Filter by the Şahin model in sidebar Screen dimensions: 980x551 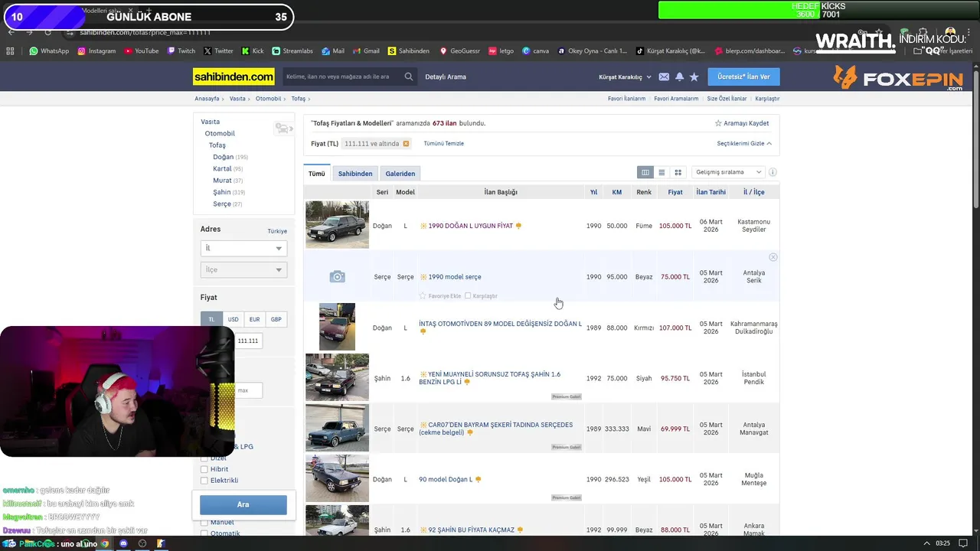222,192
